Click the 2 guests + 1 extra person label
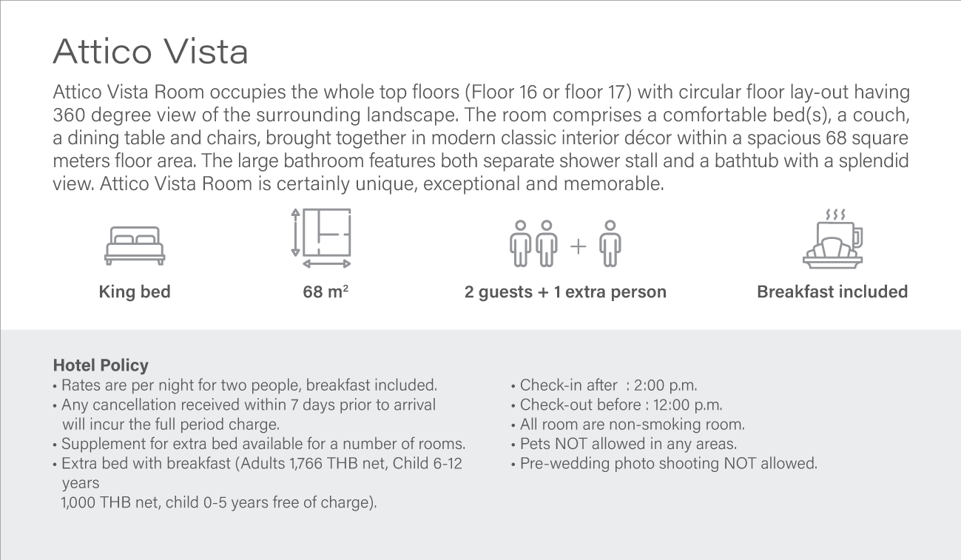 565,292
